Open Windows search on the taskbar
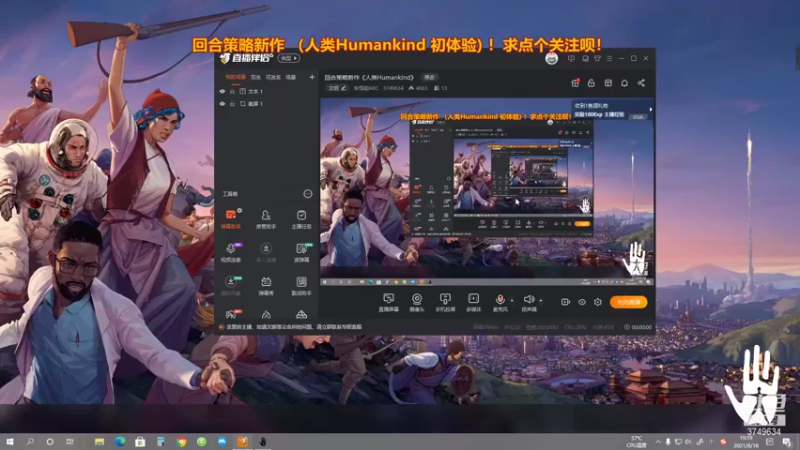Screen dimensions: 800x450 [30, 441]
